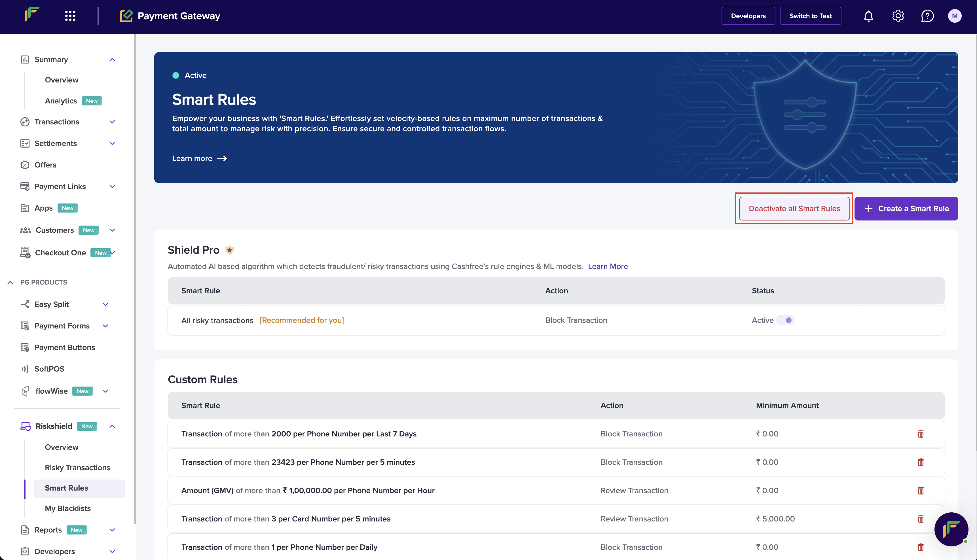This screenshot has width=977, height=560.
Task: Expand the Transactions sidebar menu
Action: point(112,122)
